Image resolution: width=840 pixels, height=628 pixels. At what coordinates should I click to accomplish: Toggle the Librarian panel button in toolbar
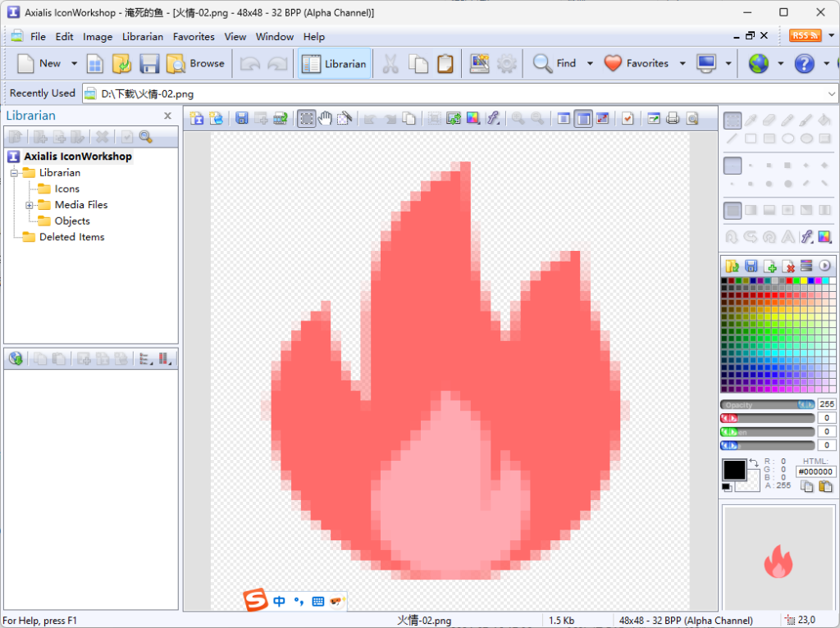pyautogui.click(x=335, y=64)
